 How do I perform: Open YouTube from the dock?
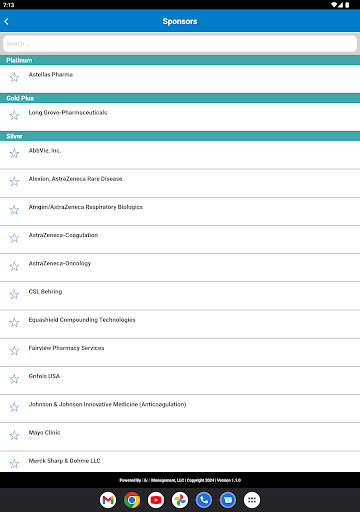(x=156, y=500)
